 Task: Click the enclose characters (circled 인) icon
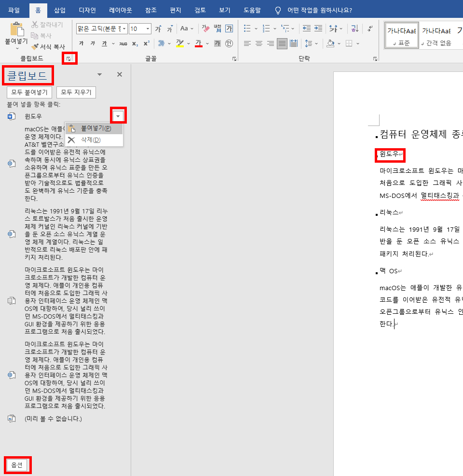(229, 43)
